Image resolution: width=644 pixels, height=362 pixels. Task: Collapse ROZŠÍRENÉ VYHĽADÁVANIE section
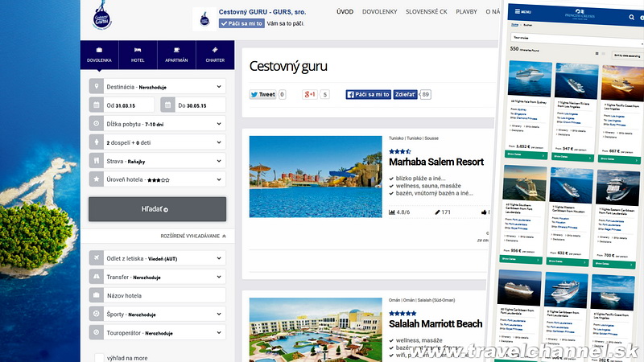click(x=193, y=236)
